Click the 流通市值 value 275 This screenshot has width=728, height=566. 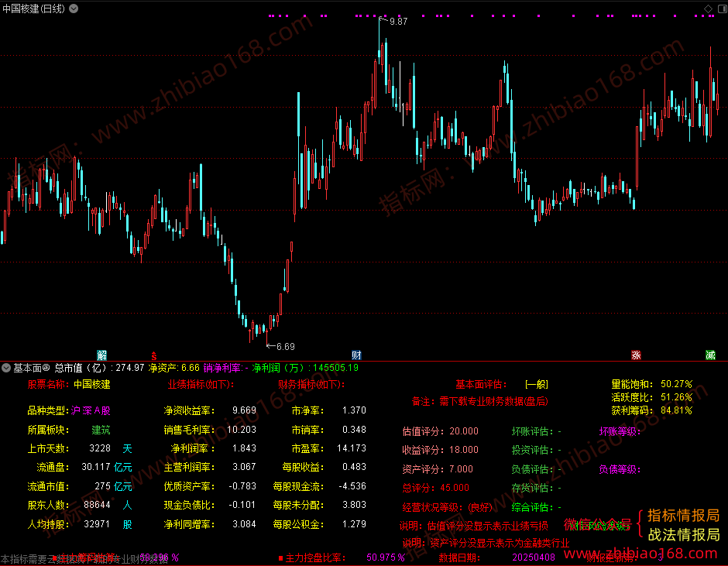click(x=102, y=486)
